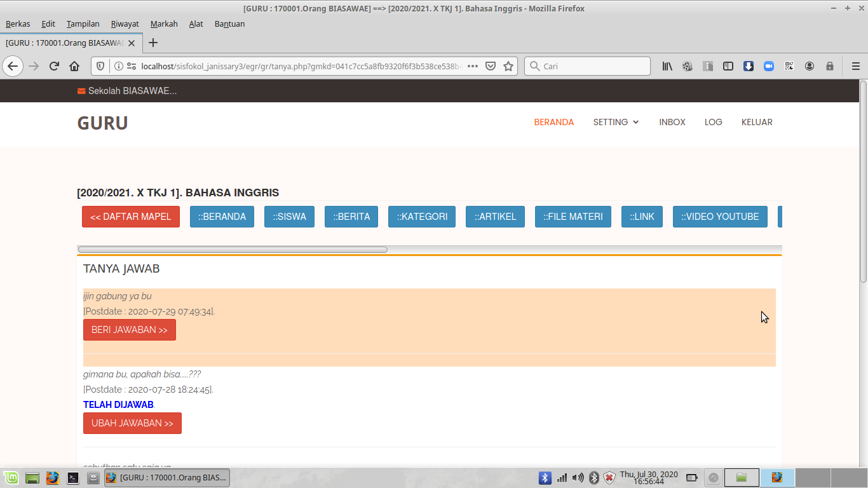Image resolution: width=868 pixels, height=488 pixels.
Task: Click the 'Sekolah BIASAWAE...' header text
Action: [132, 91]
